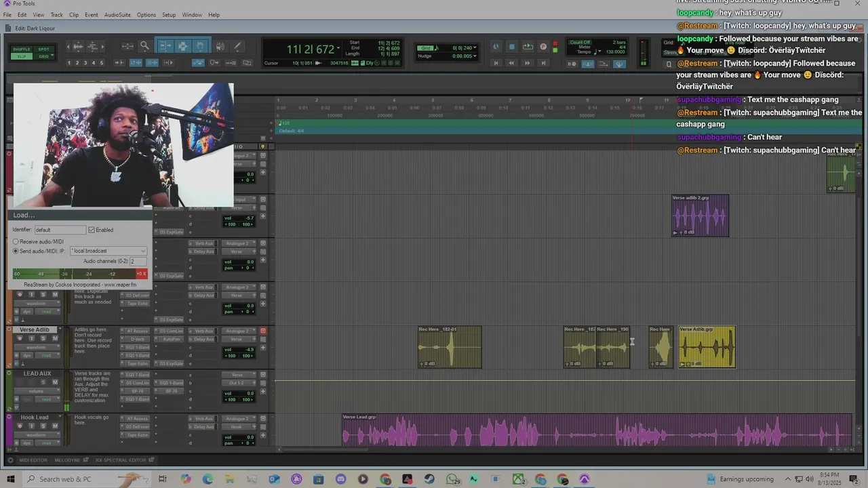Select the Pencil tool
868x488 pixels.
coord(237,46)
